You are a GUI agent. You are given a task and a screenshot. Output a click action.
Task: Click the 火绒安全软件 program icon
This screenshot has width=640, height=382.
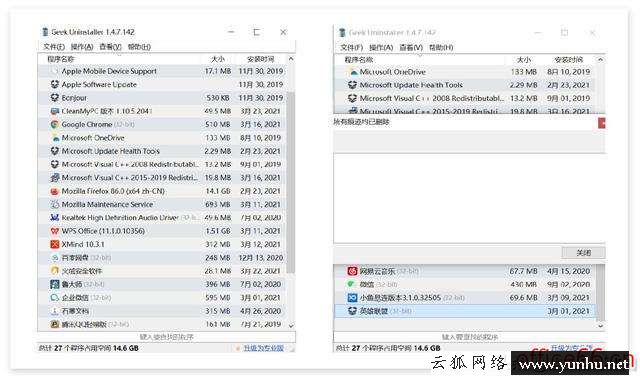(x=55, y=271)
